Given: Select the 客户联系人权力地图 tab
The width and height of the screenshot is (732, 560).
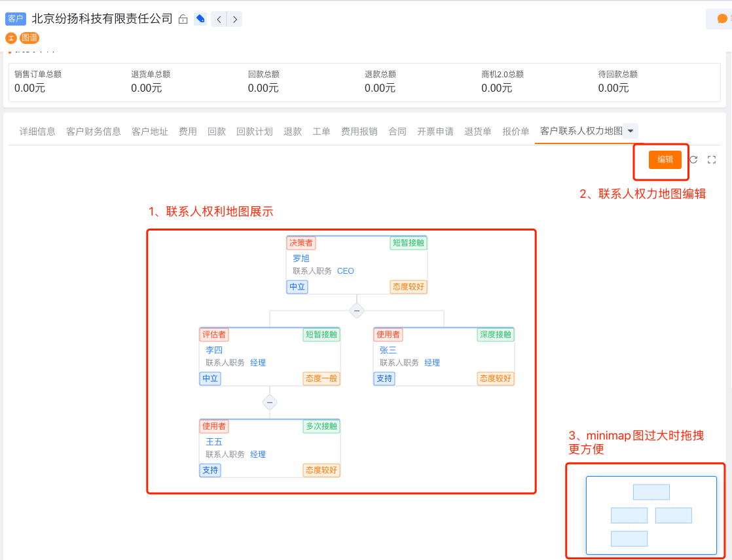Looking at the screenshot, I should click(x=581, y=131).
